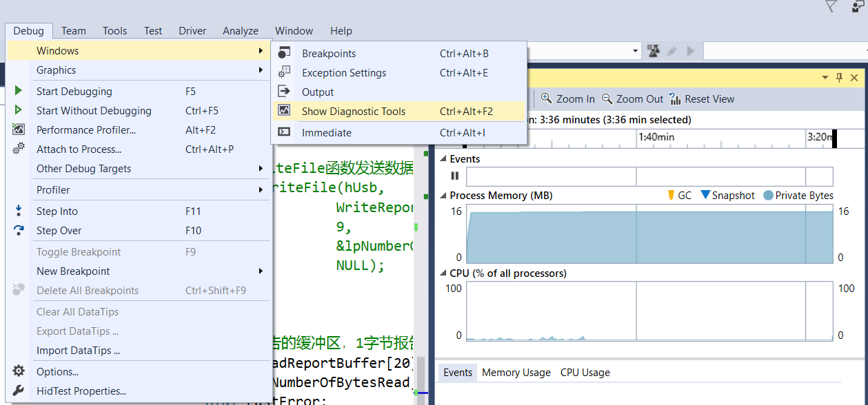Click the Performance Profiler icon
This screenshot has height=405, width=868.
pos(19,129)
